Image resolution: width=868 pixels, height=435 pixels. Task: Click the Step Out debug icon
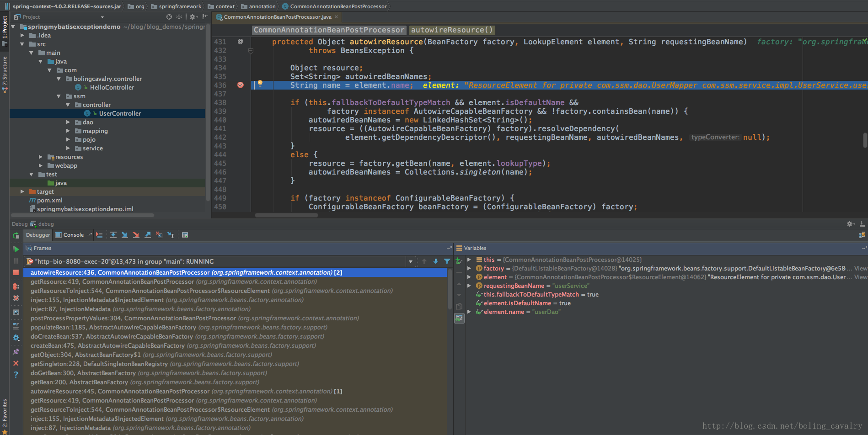click(x=148, y=235)
